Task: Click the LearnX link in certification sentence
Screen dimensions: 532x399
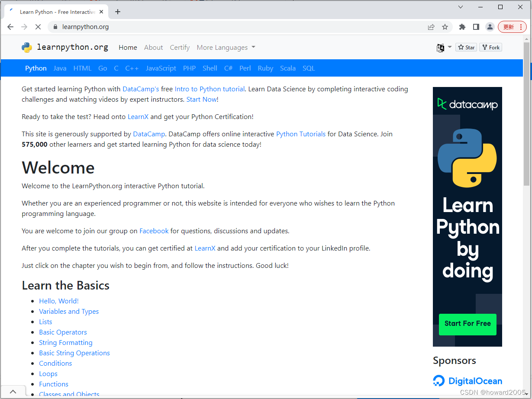Action: click(138, 117)
